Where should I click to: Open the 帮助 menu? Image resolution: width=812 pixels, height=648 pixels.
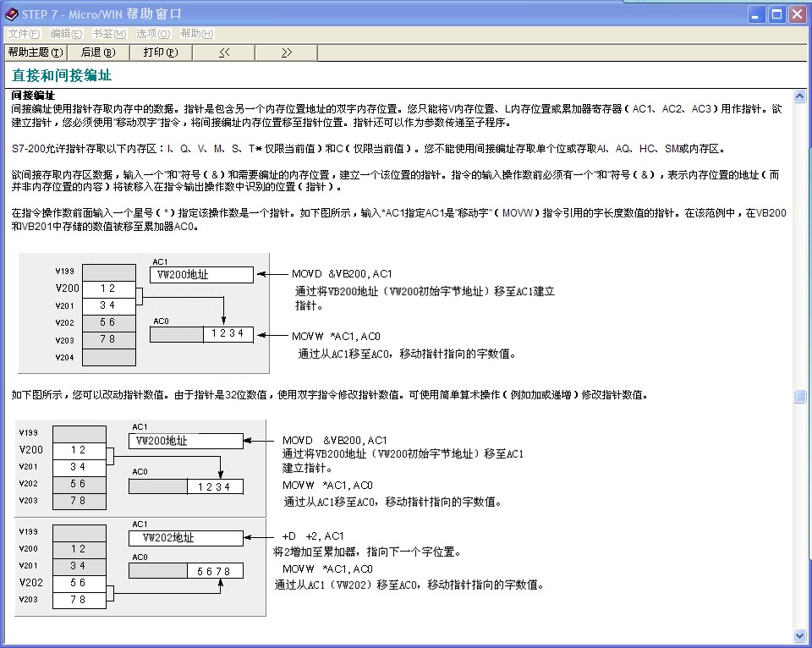[x=196, y=34]
